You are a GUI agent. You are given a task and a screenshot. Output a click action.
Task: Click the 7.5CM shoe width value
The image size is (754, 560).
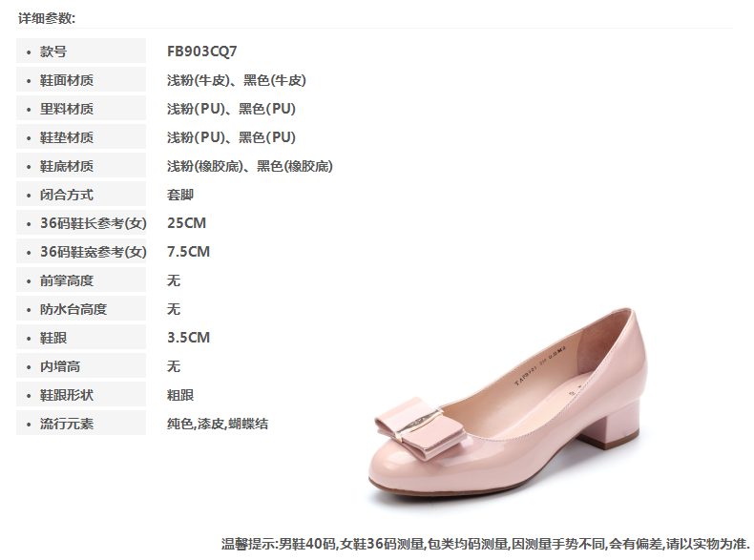[189, 252]
